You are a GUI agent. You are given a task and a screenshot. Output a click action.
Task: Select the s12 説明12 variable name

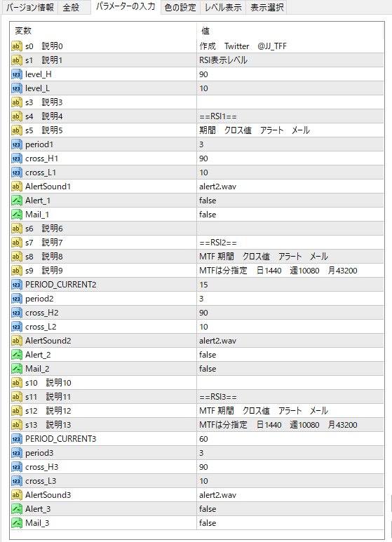pos(48,411)
